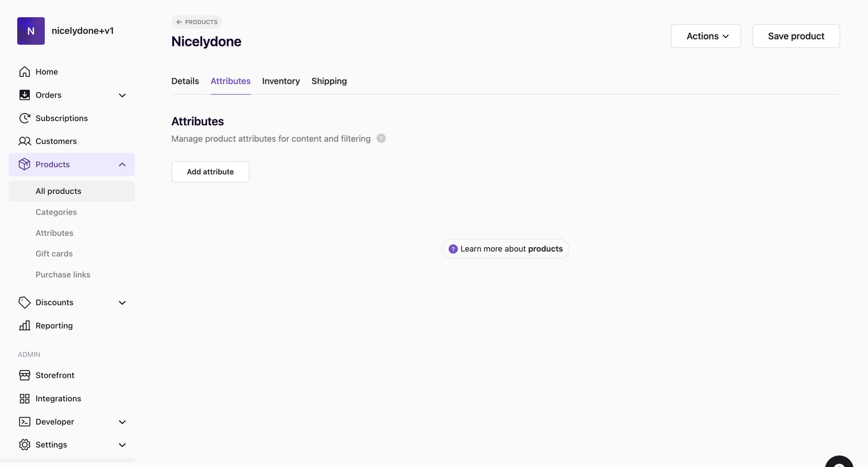Open Purchase links in sidebar
This screenshot has height=467, width=868.
[63, 274]
